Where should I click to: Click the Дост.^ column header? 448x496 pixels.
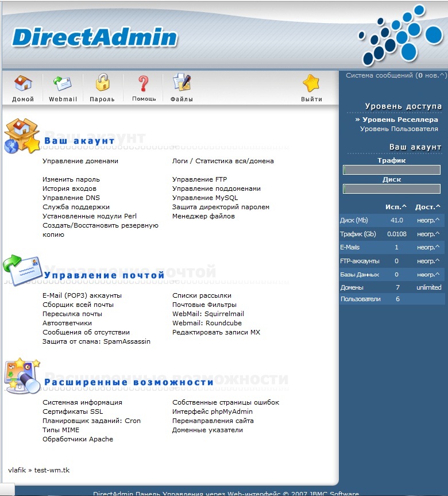(x=427, y=207)
